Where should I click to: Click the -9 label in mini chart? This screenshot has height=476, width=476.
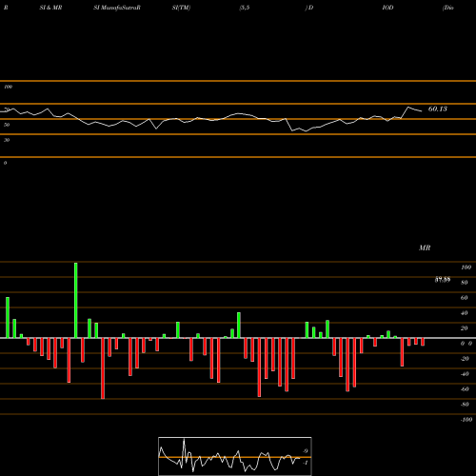[305, 451]
